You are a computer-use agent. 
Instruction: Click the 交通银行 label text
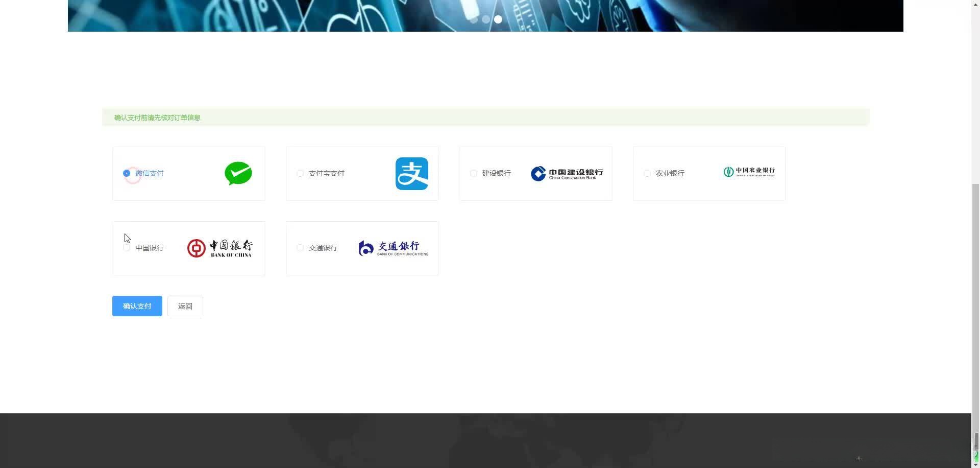(x=323, y=248)
